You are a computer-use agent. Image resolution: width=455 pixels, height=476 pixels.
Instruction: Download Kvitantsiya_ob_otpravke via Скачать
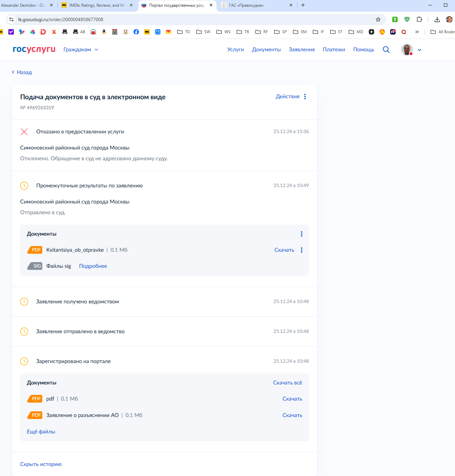click(x=284, y=250)
